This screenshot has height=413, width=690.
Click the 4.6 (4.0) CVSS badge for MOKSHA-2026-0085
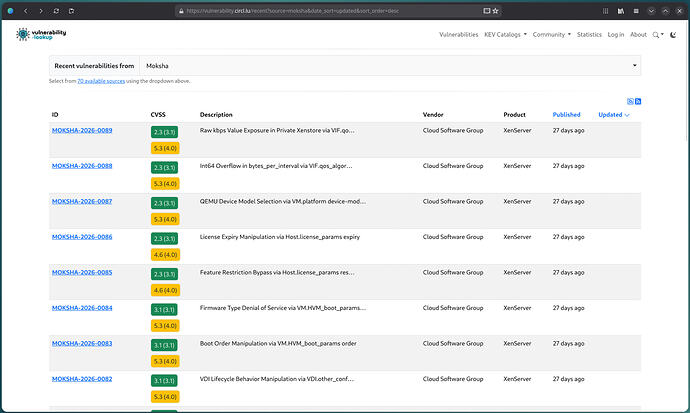click(165, 290)
